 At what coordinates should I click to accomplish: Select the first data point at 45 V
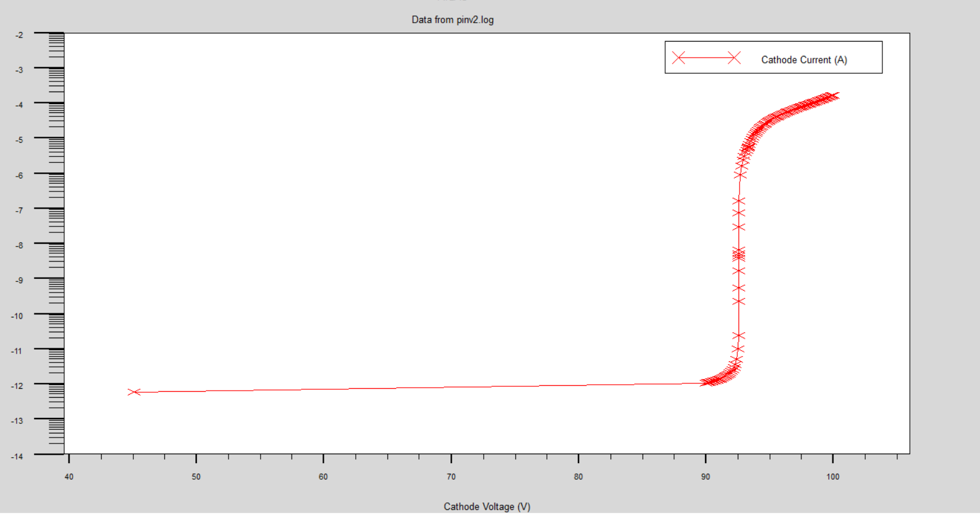(x=134, y=392)
